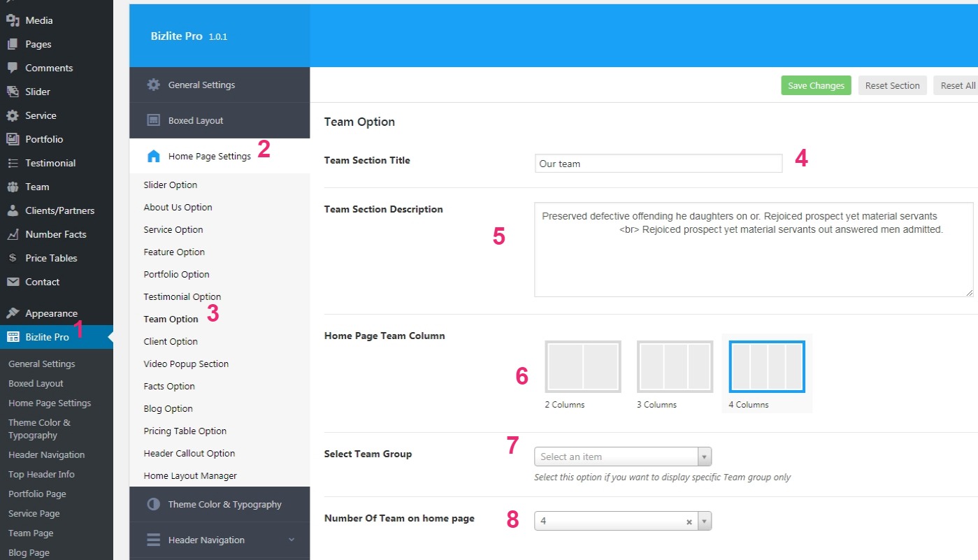Open Service Page submenu link
Viewport: 978px width, 560px height.
[x=34, y=513]
